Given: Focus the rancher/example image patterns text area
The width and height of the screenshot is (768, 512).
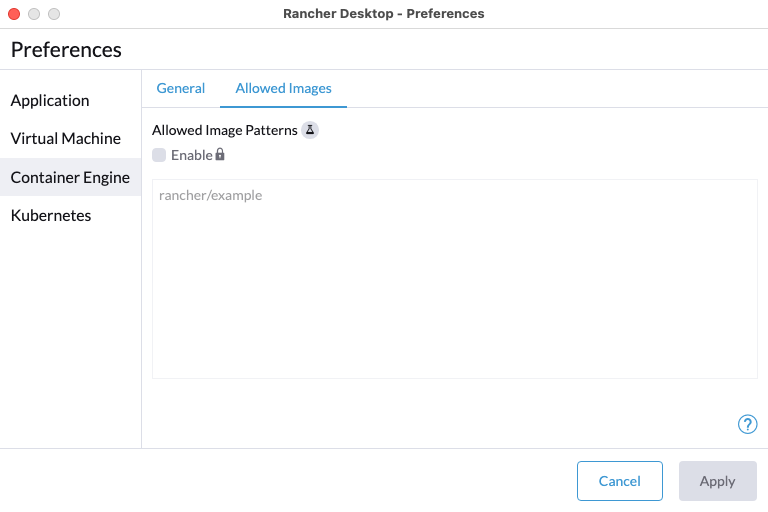Looking at the screenshot, I should tap(454, 278).
